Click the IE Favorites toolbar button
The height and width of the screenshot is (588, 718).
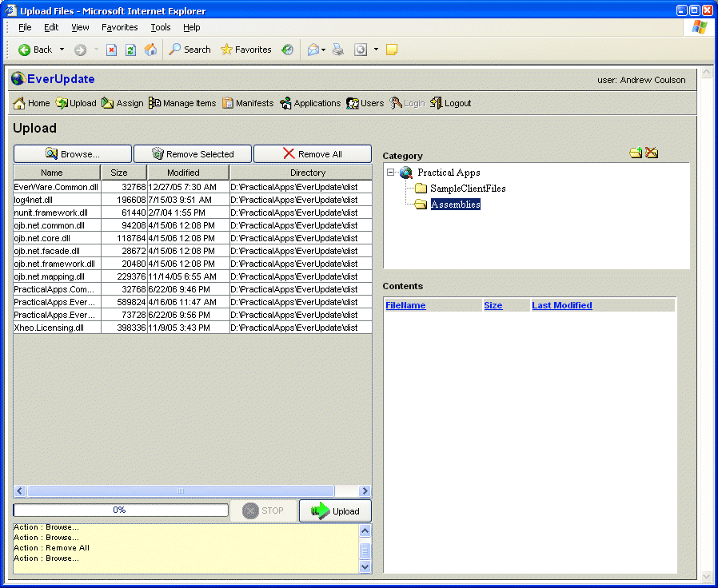click(x=246, y=50)
